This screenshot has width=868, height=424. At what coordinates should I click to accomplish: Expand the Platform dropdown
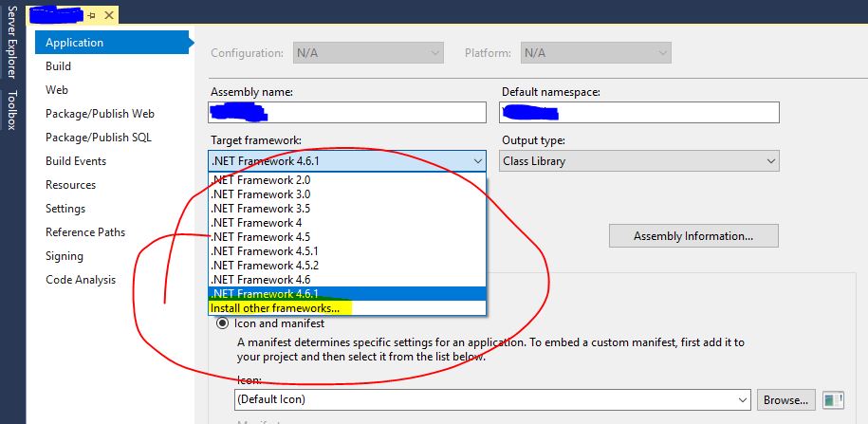pos(596,53)
